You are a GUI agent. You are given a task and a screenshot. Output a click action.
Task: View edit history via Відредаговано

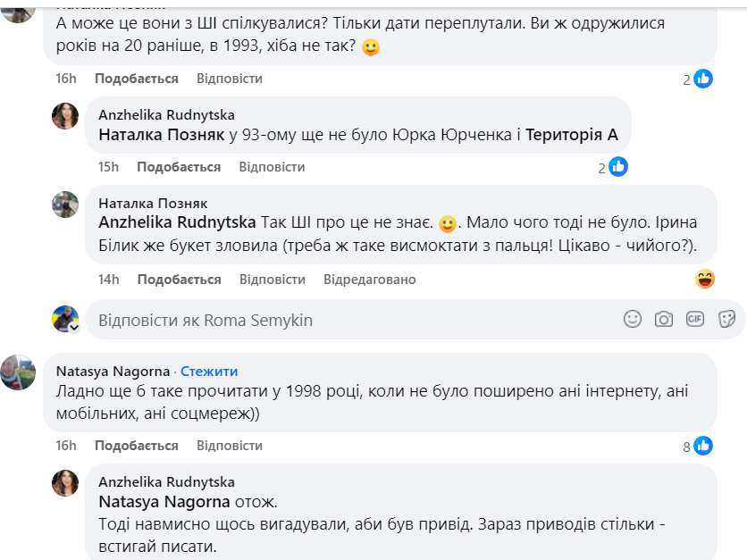370,280
